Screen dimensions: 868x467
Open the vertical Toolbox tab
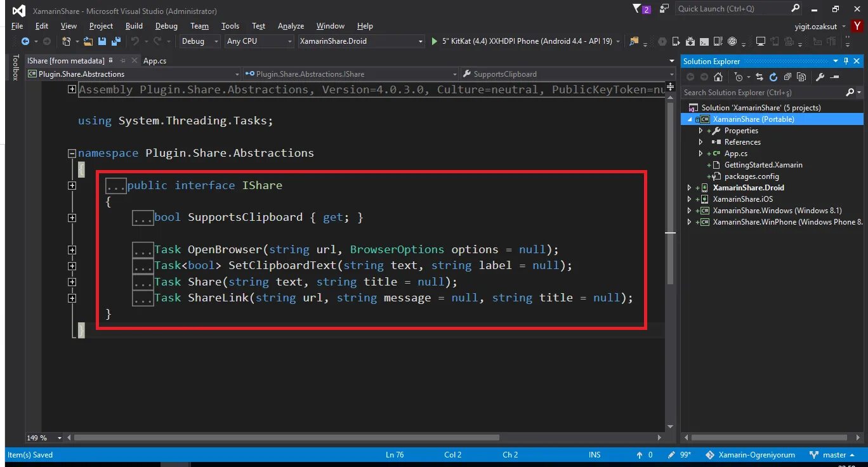(x=16, y=67)
